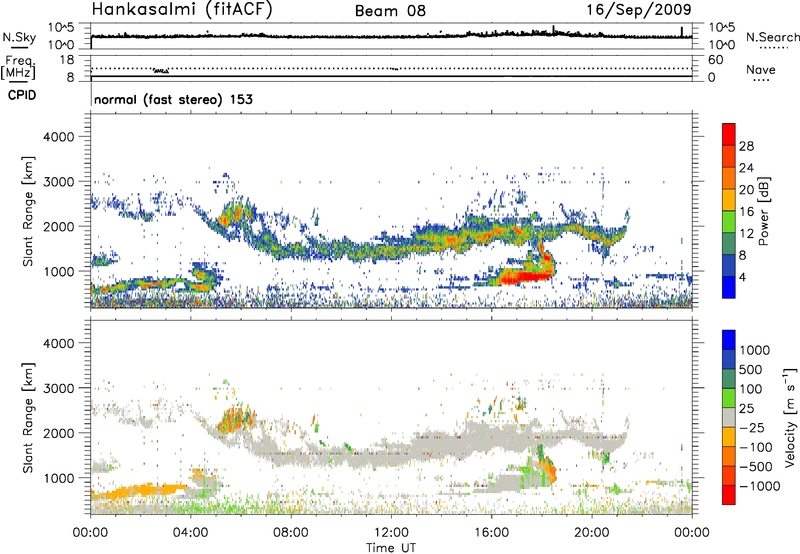Click the frequency '18' axis tick
This screenshot has height=554, width=800.
[67, 60]
